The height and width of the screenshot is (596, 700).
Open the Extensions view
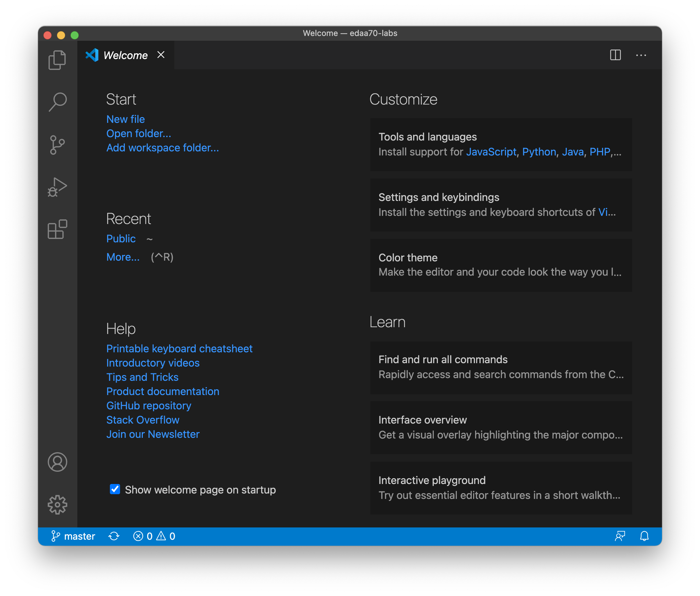click(57, 229)
